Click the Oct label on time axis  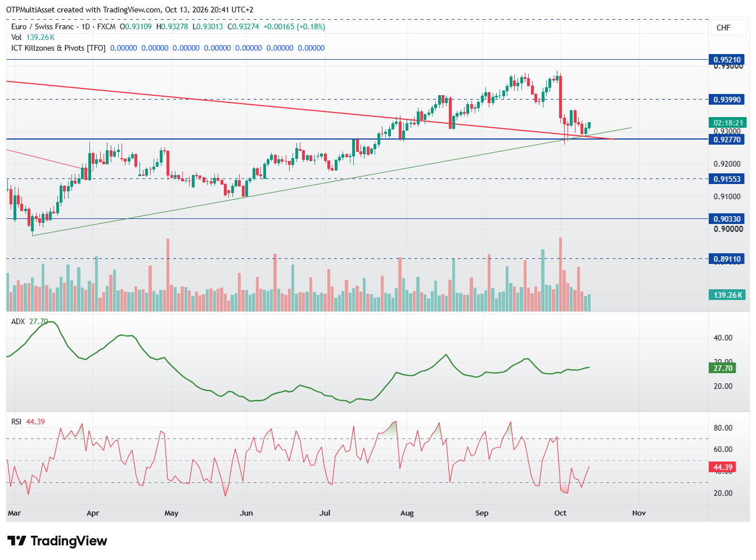560,513
